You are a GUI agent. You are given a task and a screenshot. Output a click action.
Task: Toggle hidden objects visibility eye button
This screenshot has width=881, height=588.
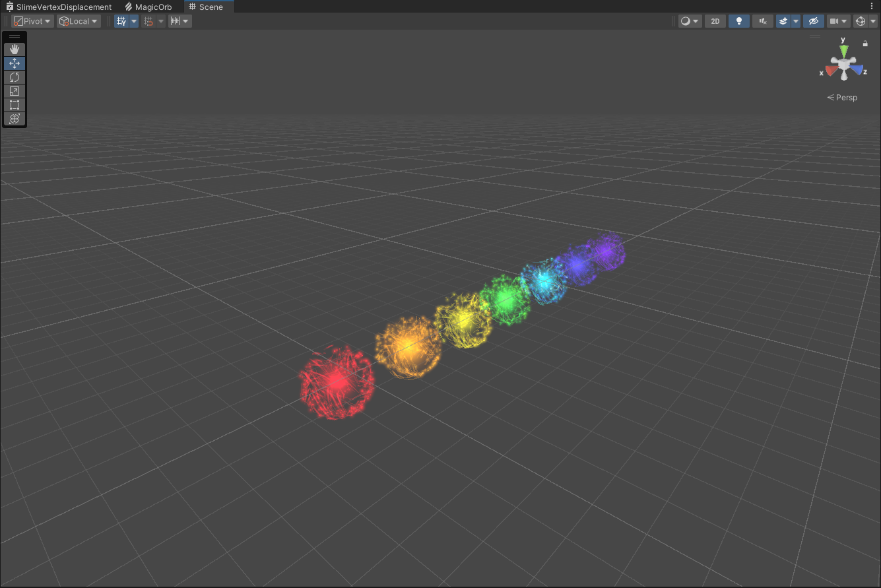pyautogui.click(x=814, y=21)
